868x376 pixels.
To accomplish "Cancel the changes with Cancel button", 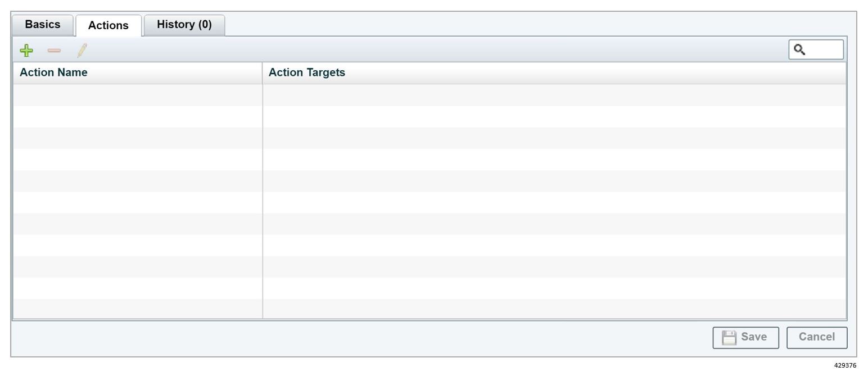I will [x=816, y=337].
